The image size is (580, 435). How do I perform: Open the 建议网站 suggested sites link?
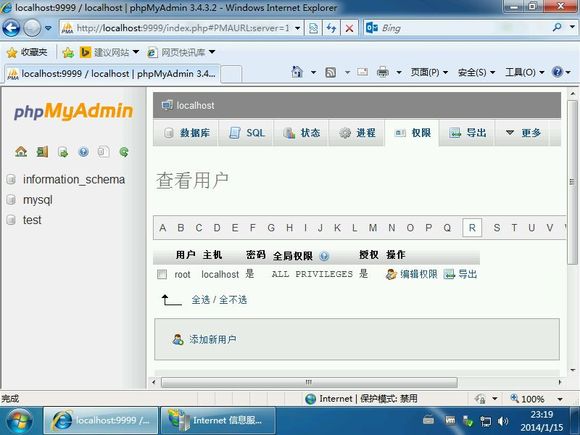[x=109, y=53]
